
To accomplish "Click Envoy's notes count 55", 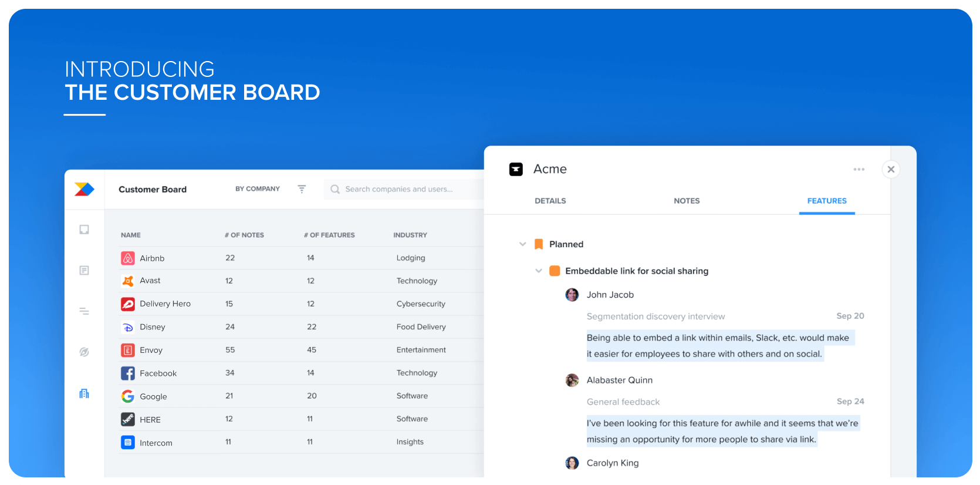I will click(x=230, y=350).
